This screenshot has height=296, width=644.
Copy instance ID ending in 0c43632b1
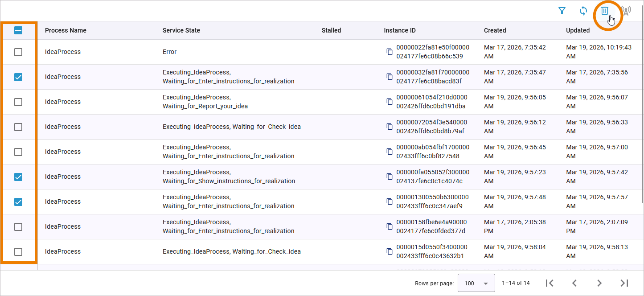point(390,251)
